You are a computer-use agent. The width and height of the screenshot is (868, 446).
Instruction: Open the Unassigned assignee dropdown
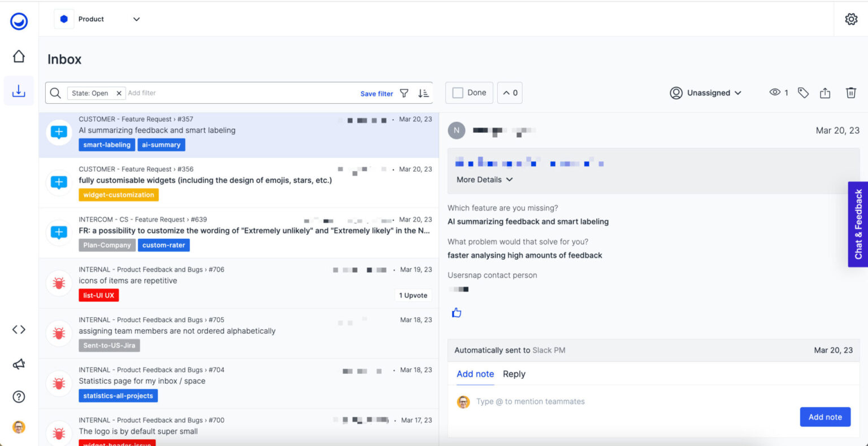pos(706,93)
